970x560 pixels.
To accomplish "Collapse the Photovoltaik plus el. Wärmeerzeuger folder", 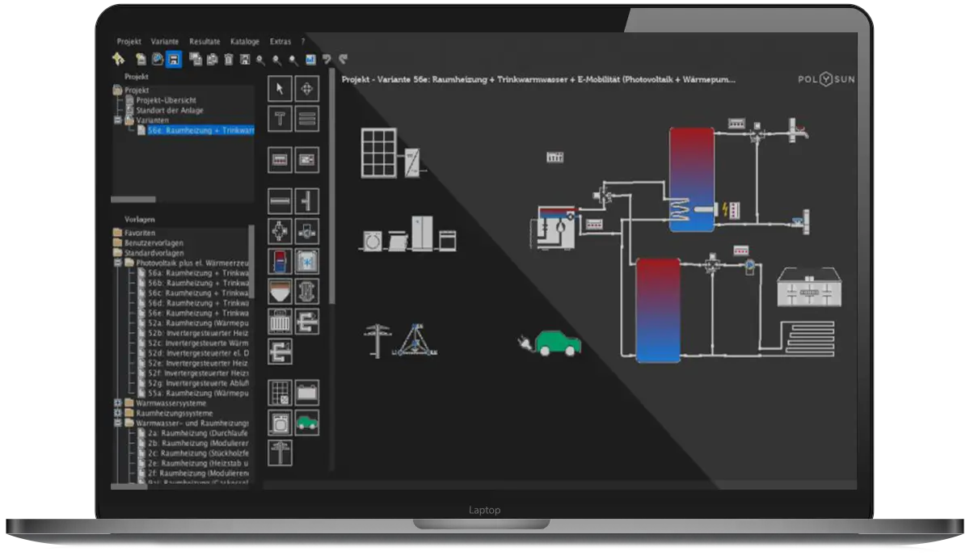I will click(x=118, y=263).
